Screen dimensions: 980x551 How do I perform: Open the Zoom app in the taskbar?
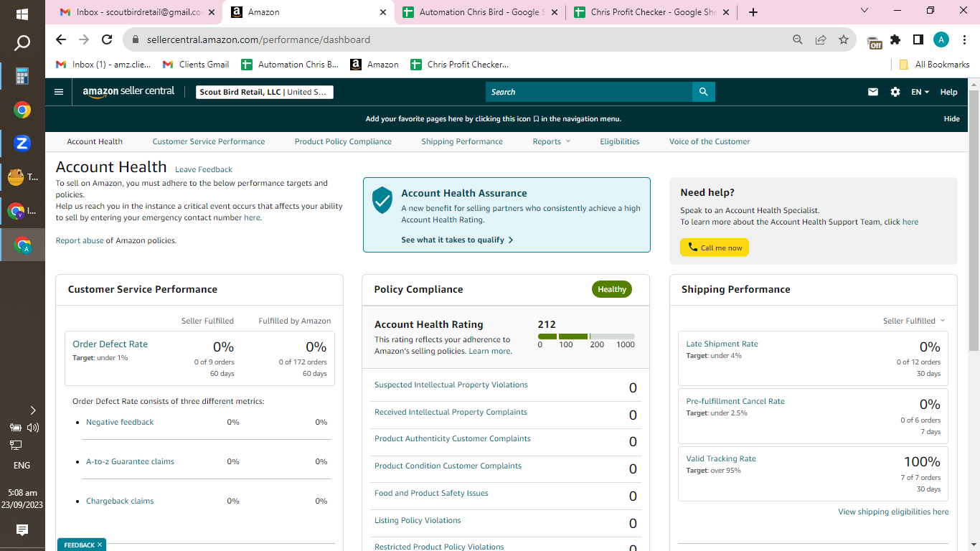pos(22,143)
